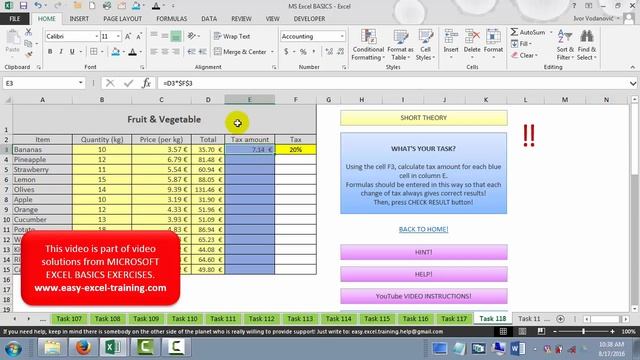
Task: Switch to the PAGE LAYOUT tab
Action: tap(122, 19)
